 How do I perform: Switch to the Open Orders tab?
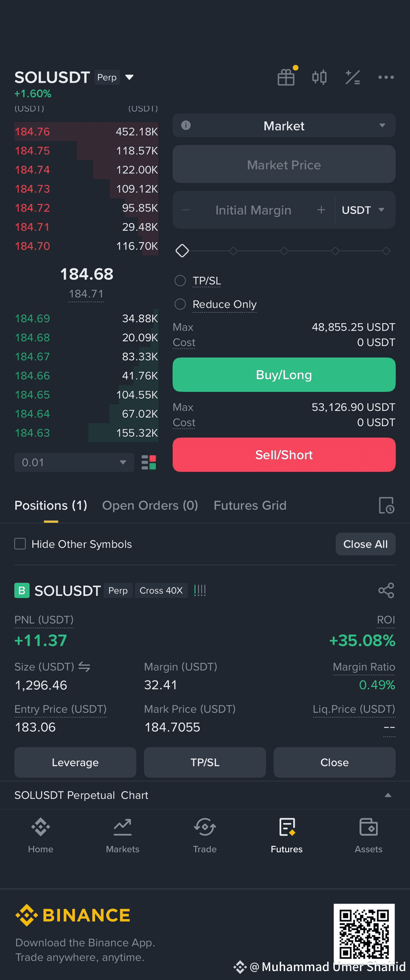pyautogui.click(x=150, y=505)
